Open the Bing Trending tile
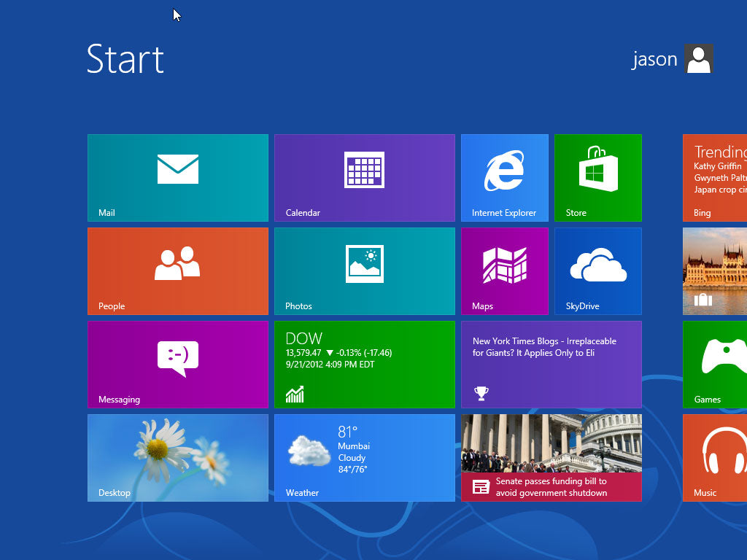Viewport: 747px width, 560px height. [716, 177]
